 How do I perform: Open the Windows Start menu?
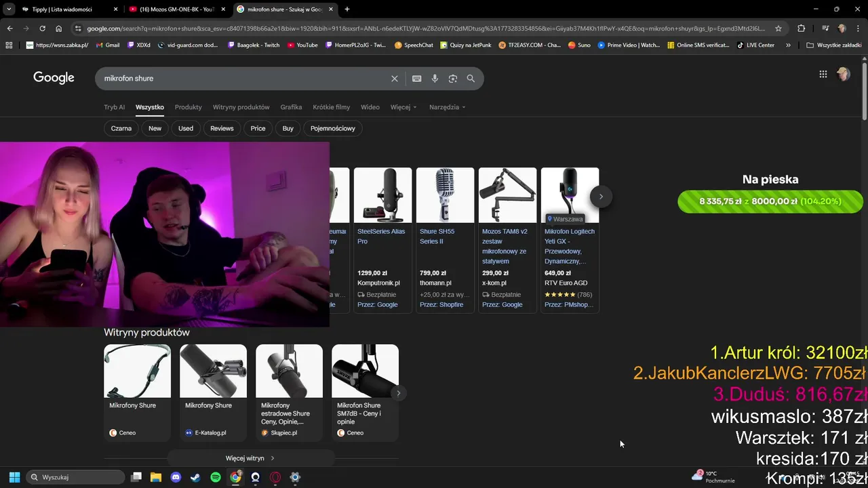(14, 477)
